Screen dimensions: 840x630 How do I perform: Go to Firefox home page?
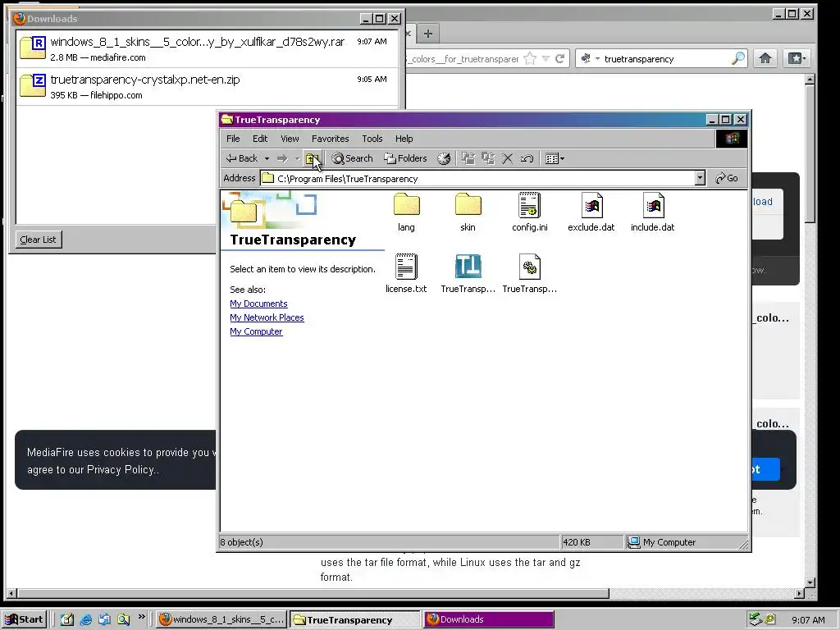point(765,58)
